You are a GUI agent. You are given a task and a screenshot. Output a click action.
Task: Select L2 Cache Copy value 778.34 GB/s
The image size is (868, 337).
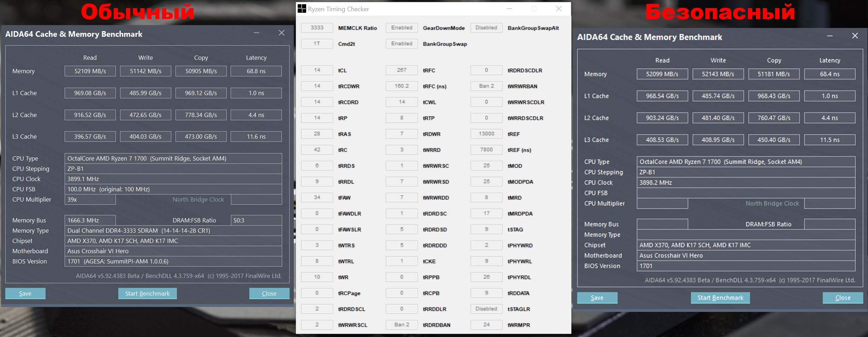click(x=201, y=115)
